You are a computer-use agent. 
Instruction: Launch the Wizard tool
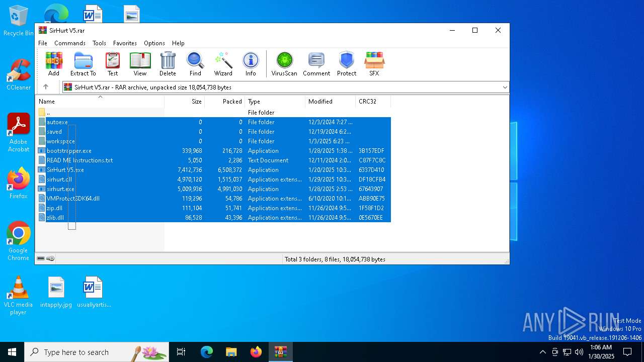click(x=223, y=64)
